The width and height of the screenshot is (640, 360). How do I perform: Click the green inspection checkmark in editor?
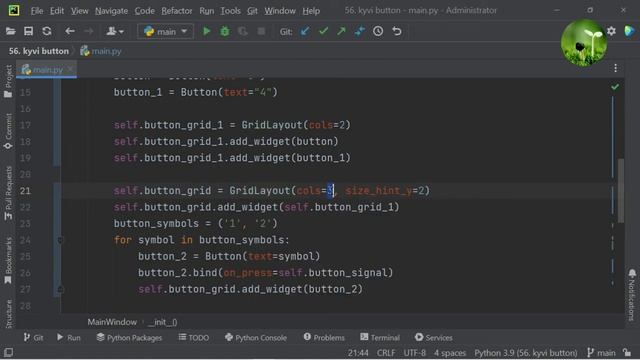[615, 87]
